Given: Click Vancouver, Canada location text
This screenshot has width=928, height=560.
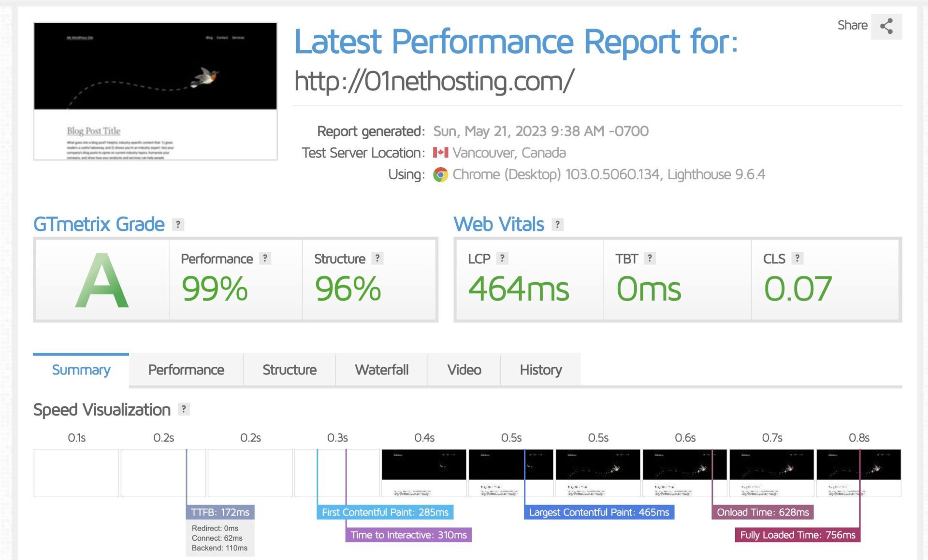Looking at the screenshot, I should coord(509,153).
